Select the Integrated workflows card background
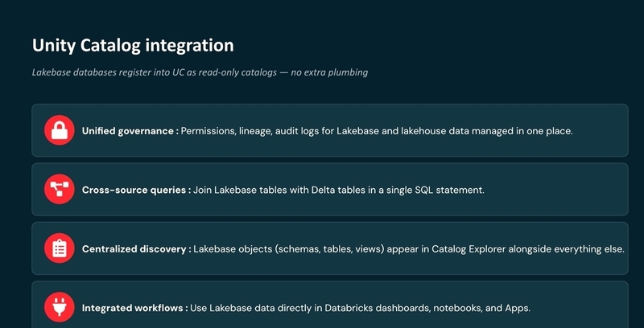 pos(330,305)
